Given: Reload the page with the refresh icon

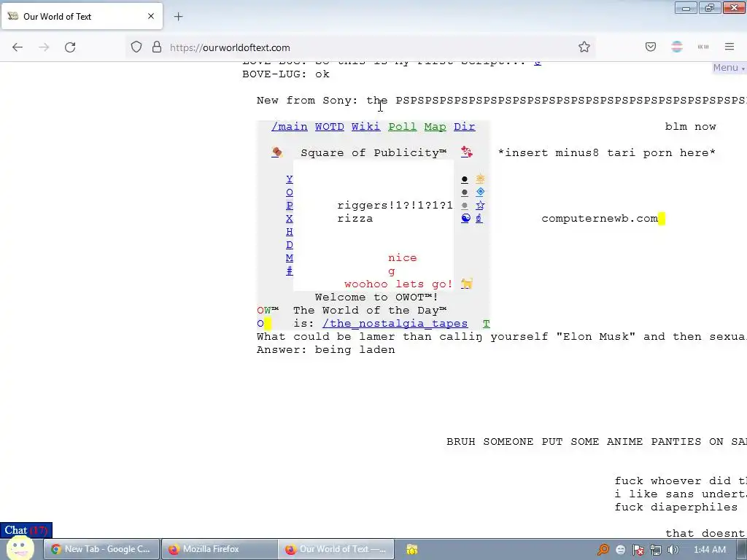Looking at the screenshot, I should 70,47.
